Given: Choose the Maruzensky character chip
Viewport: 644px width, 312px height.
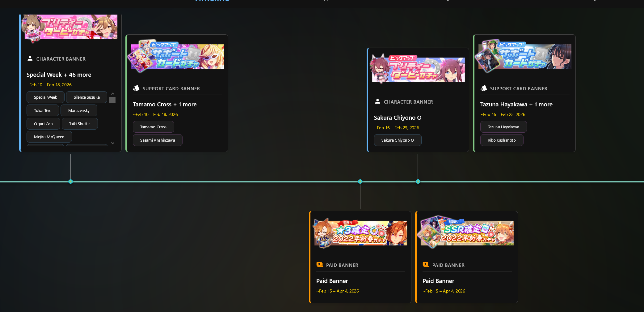Looking at the screenshot, I should point(79,110).
